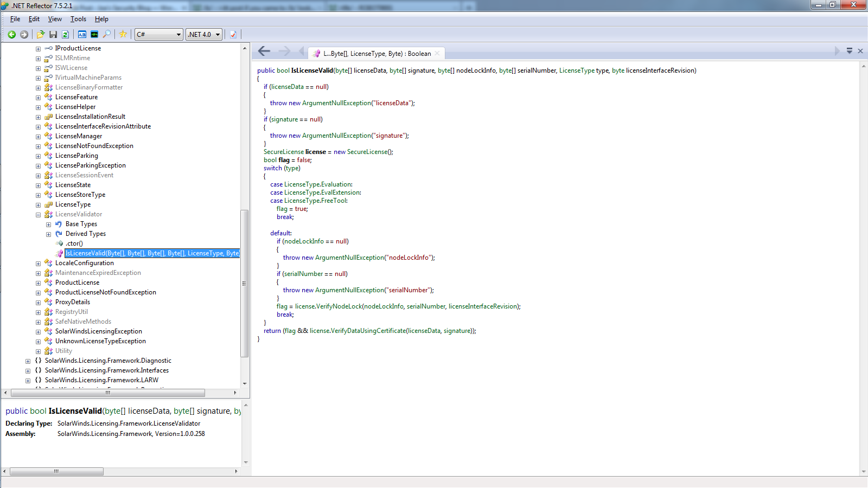
Task: Close the IsLicenseValid code tab
Action: tap(438, 53)
